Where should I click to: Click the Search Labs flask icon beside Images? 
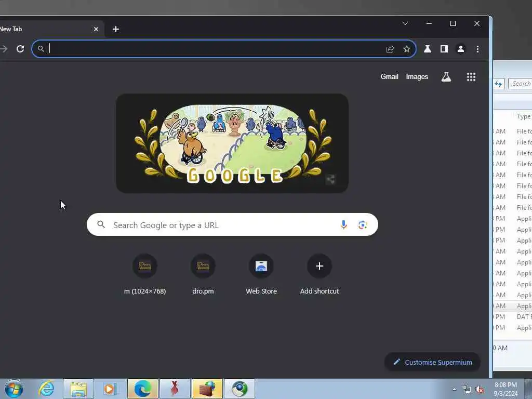pyautogui.click(x=446, y=77)
